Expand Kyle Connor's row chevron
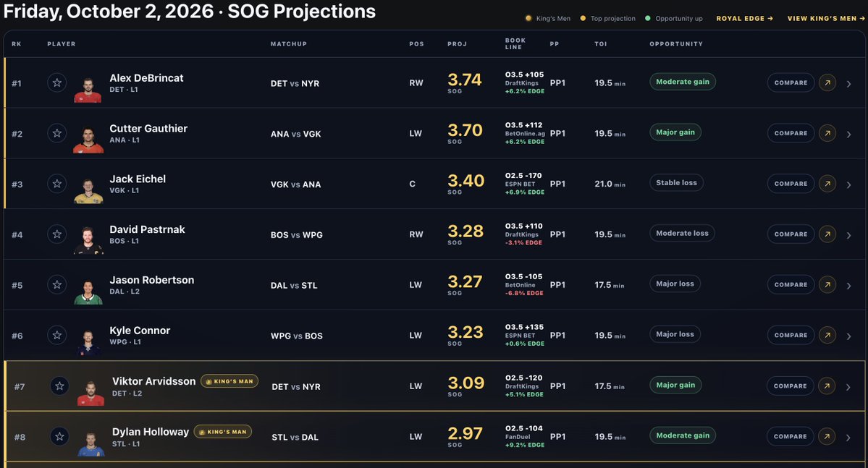 [x=848, y=336]
